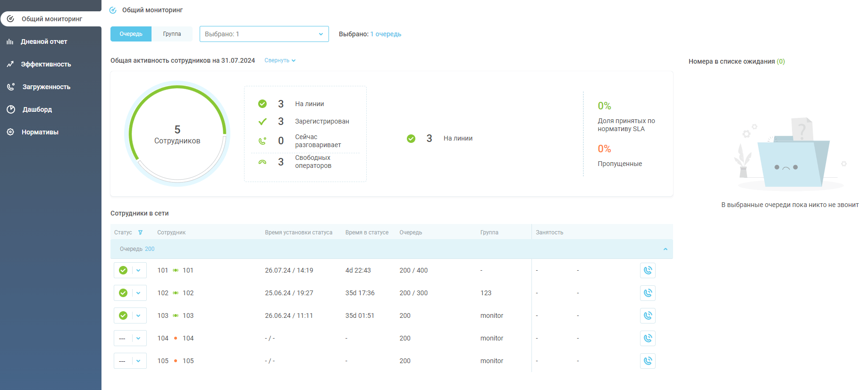The height and width of the screenshot is (390, 868).
Task: Click call icon in employee 104 row
Action: (x=648, y=338)
